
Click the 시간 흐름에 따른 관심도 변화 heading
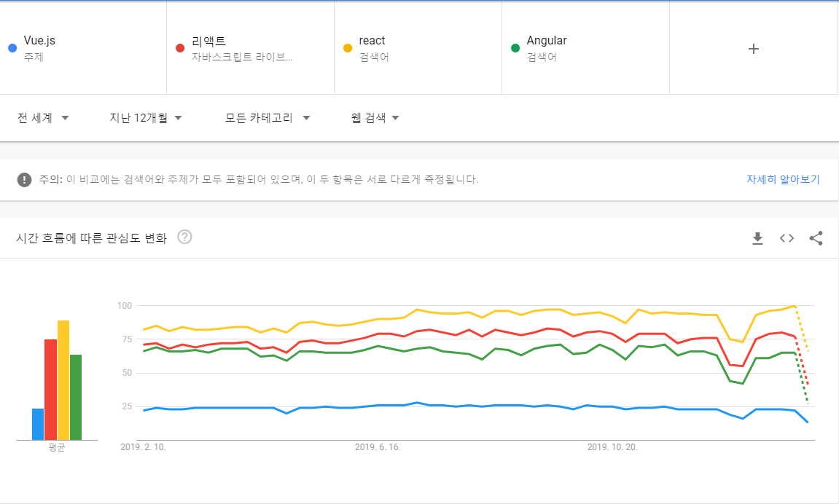click(92, 238)
